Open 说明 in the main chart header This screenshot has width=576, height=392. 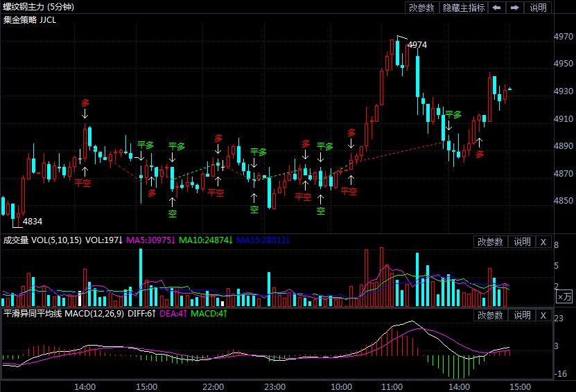[538, 8]
